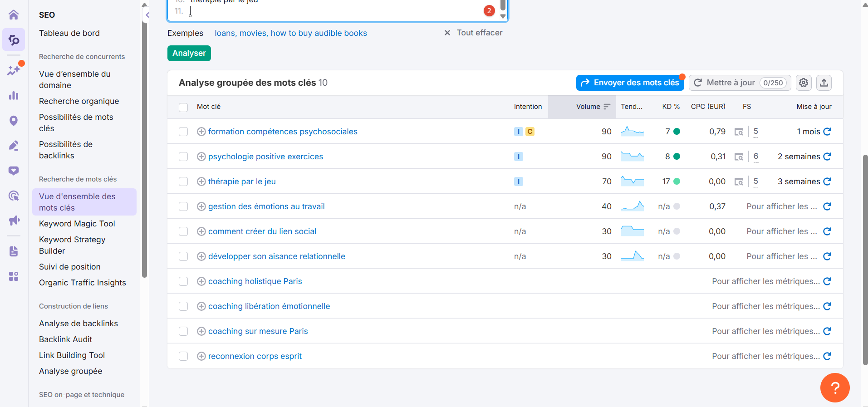Open the Local map pin icon in sidebar
This screenshot has width=868, height=407.
[x=14, y=121]
